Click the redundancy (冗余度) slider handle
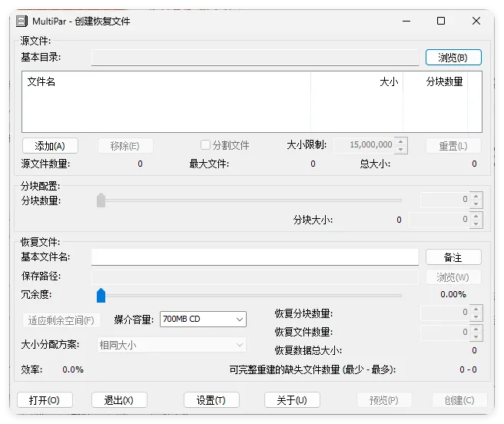This screenshot has width=504, height=424. tap(101, 295)
